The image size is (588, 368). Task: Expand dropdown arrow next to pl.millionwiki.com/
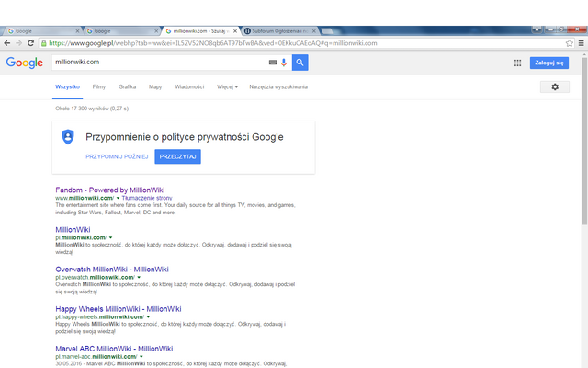pyautogui.click(x=110, y=237)
